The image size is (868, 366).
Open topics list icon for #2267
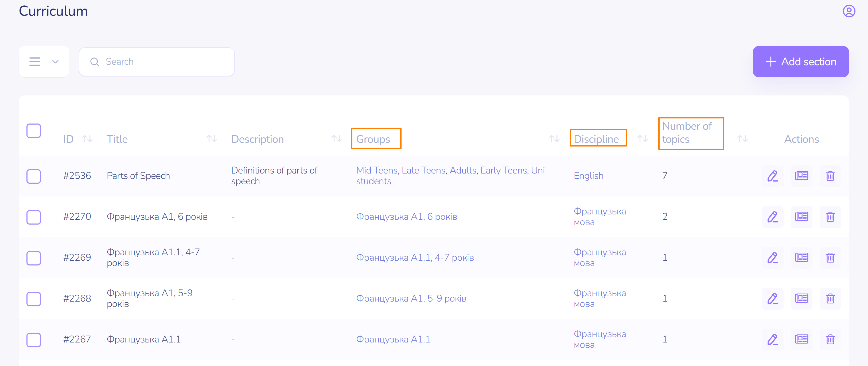coord(801,339)
